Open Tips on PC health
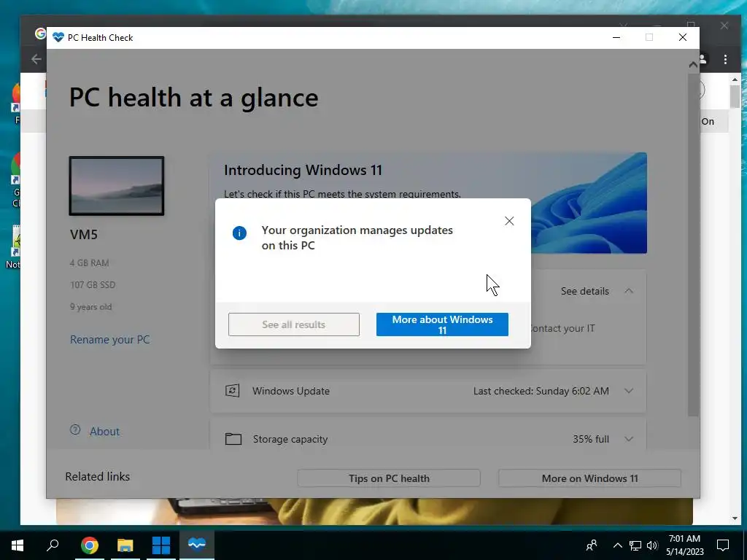 point(389,478)
